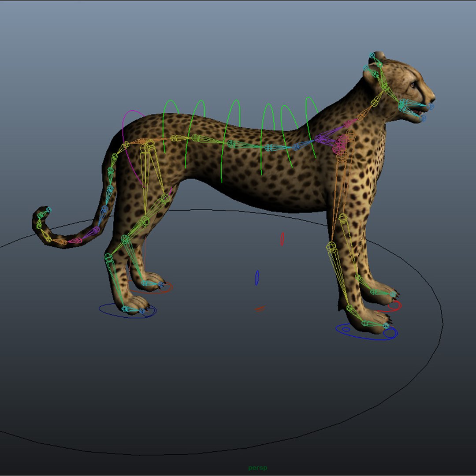Select the pink shoulder joint cluster

[341, 144]
